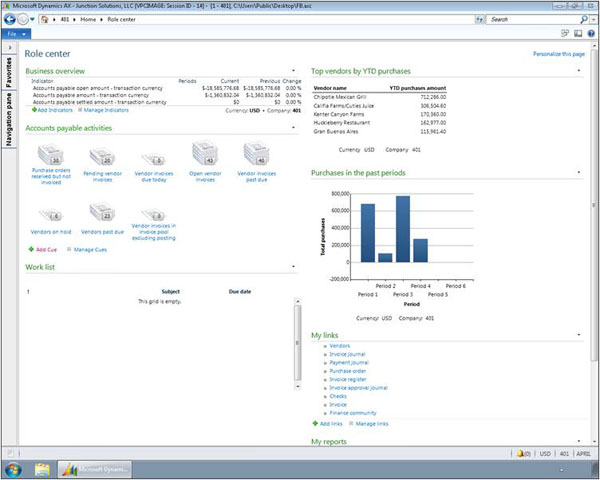600x480 pixels.
Task: Open the search options dropdown arrow
Action: [593, 19]
